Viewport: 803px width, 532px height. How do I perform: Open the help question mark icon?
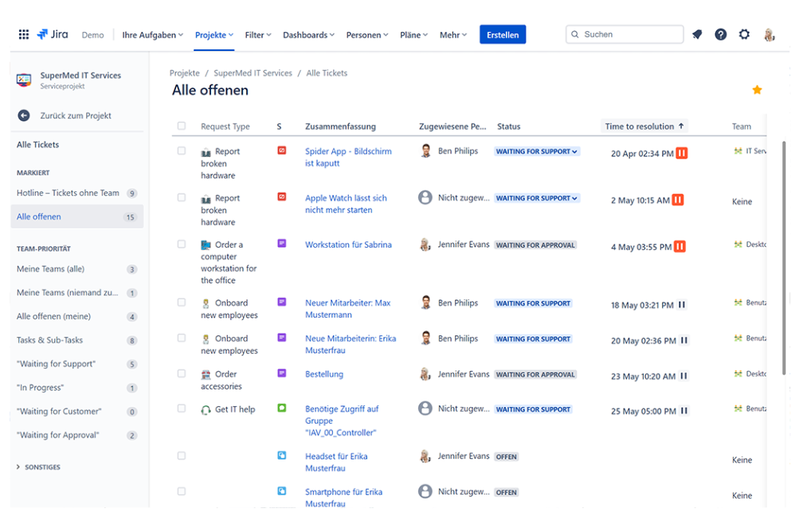tap(720, 35)
